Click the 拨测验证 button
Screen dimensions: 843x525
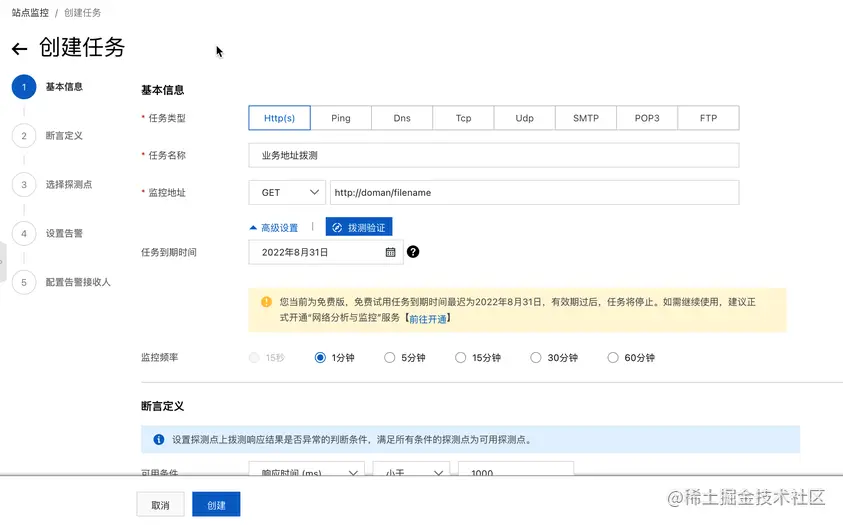click(x=359, y=227)
